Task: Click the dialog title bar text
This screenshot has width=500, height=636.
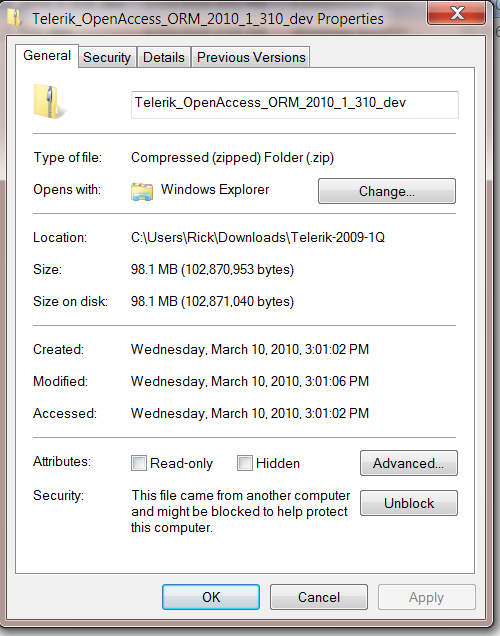Action: click(x=208, y=19)
